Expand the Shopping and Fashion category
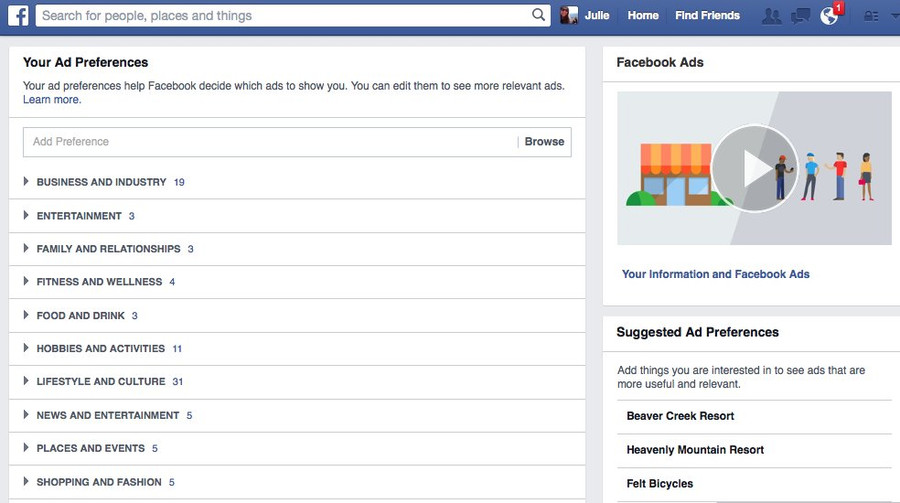The width and height of the screenshot is (900, 503). tap(27, 482)
